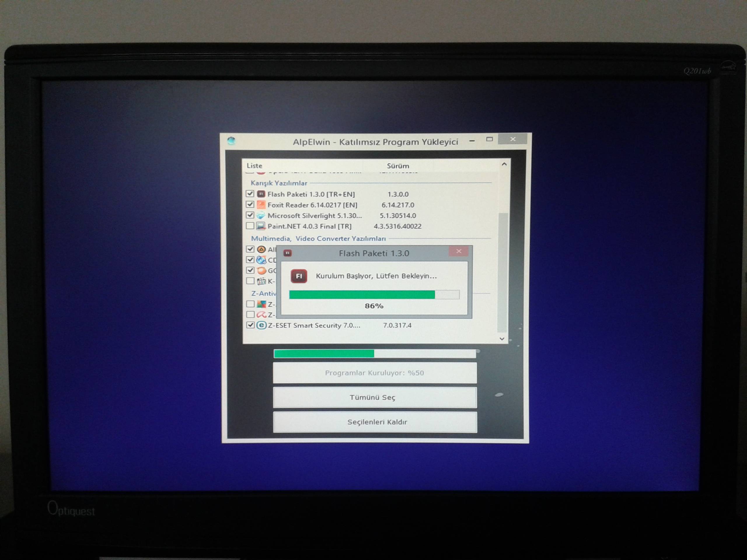Click the AlpElwin title bar app icon
The image size is (747, 560).
231,141
